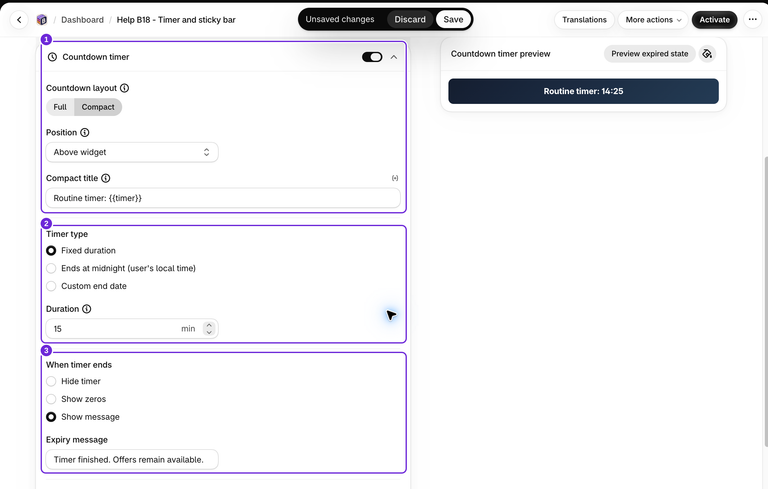The image size is (768, 489).
Task: Click the Routine timer preview bar
Action: (583, 91)
